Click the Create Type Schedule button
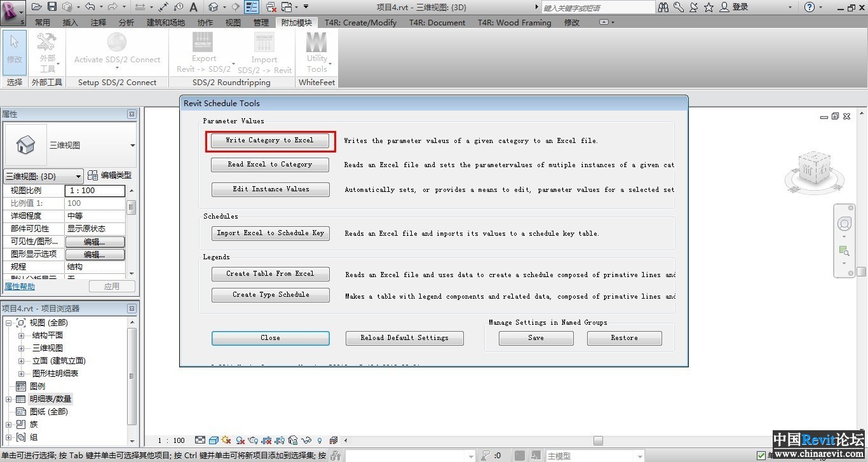This screenshot has height=462, width=868. click(271, 295)
